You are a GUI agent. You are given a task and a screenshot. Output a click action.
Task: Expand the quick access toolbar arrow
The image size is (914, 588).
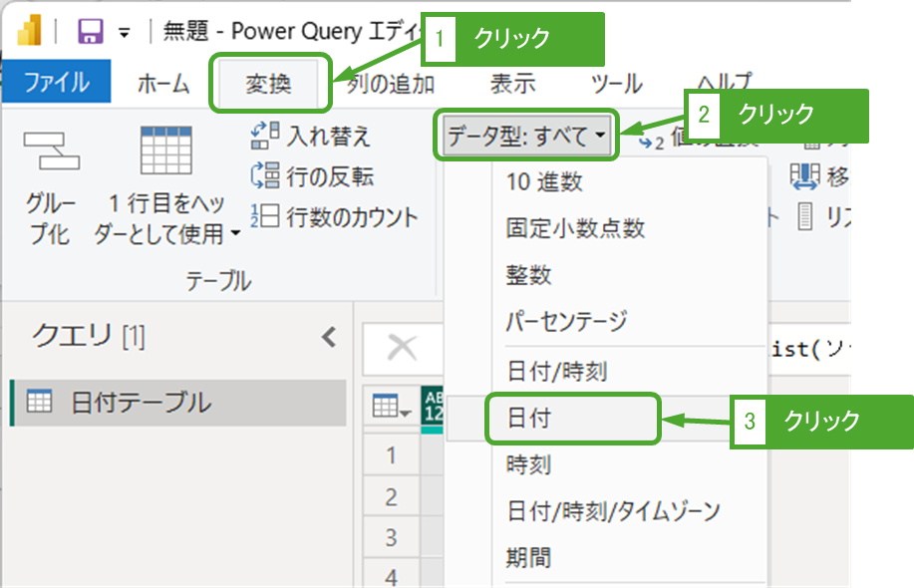(125, 33)
